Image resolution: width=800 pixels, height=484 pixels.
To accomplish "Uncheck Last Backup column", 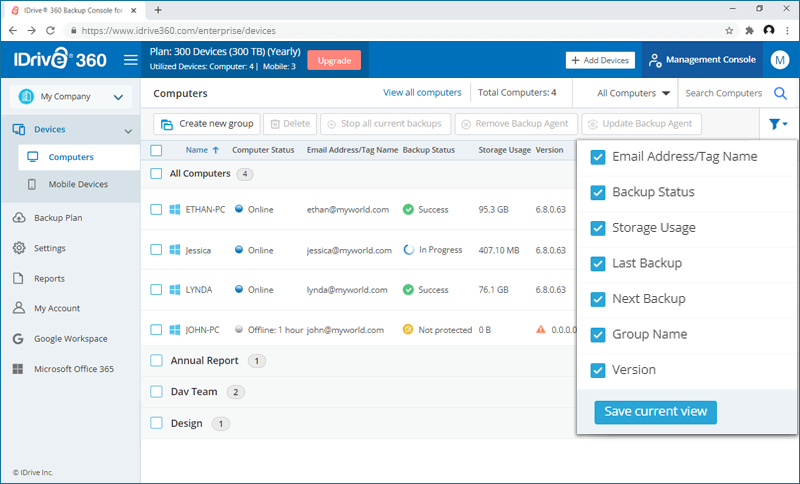I will 597,264.
